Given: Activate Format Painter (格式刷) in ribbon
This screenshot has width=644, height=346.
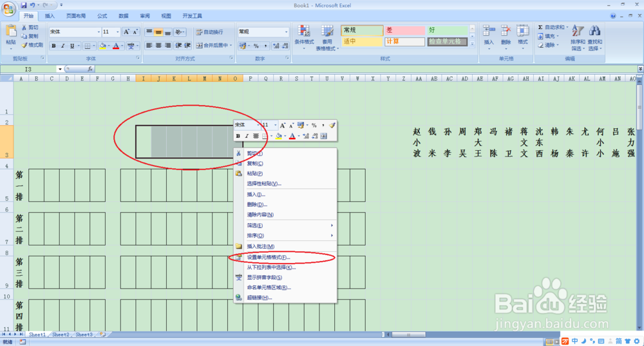Looking at the screenshot, I should [x=32, y=45].
